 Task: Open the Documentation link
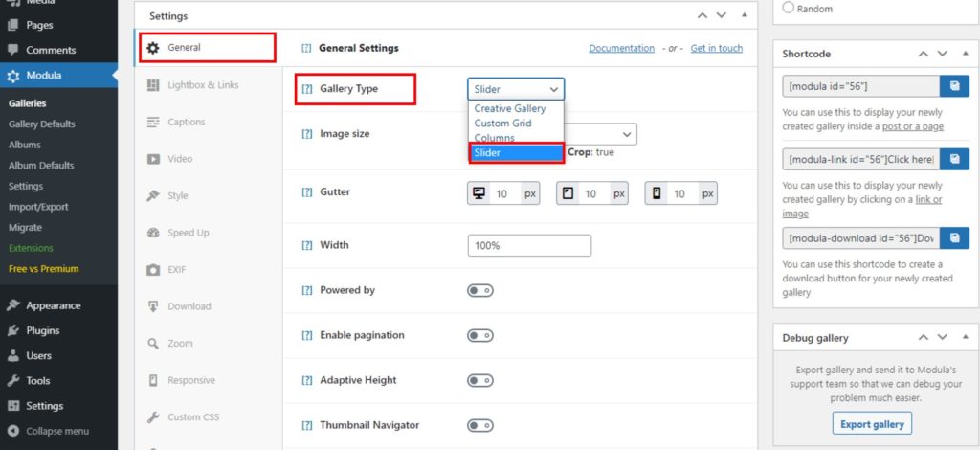click(x=621, y=48)
